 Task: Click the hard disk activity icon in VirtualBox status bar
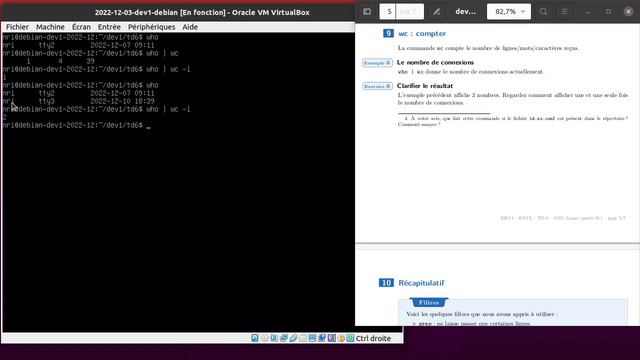255,338
